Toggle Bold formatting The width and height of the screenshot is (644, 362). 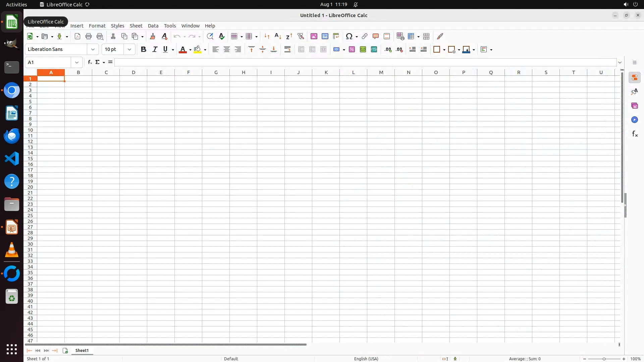[x=144, y=49]
